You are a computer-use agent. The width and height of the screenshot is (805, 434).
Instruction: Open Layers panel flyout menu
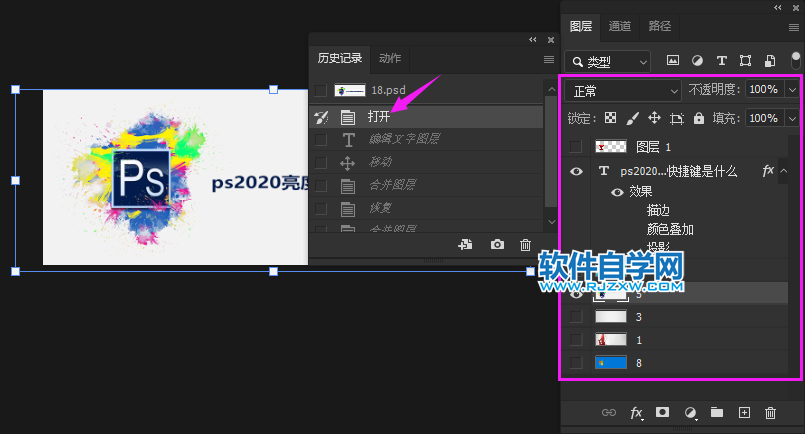(794, 28)
